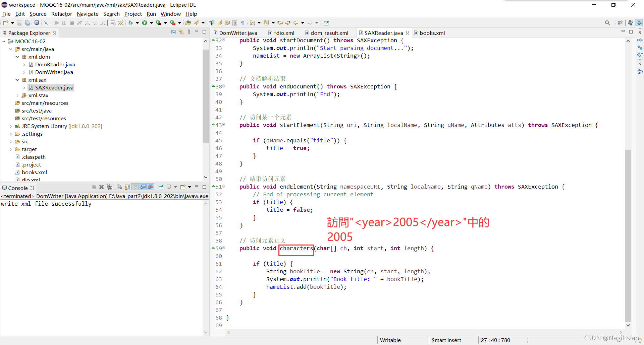Toggle Scroll Lock in Console
The width and height of the screenshot is (644, 345).
coord(127,187)
